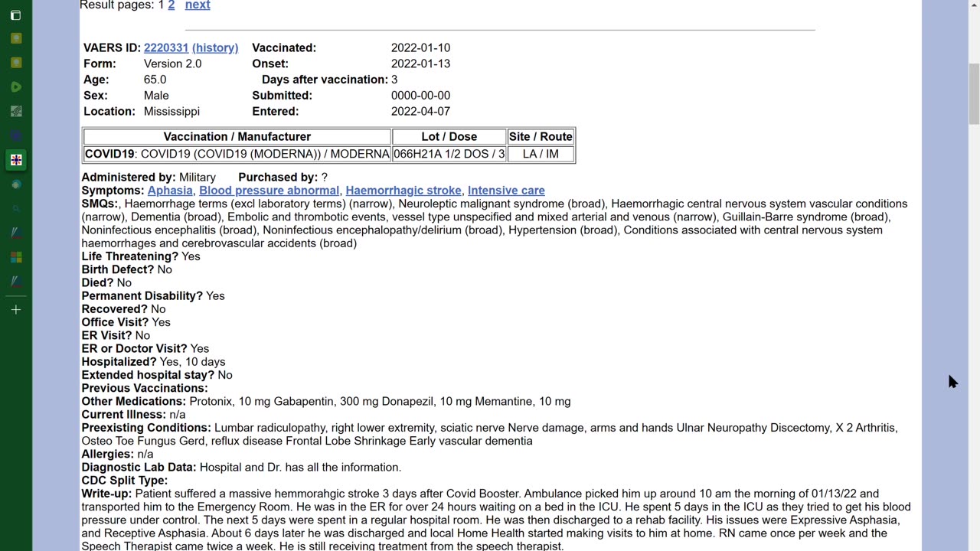Go to result page 2
This screenshot has height=551, width=980.
tap(171, 5)
